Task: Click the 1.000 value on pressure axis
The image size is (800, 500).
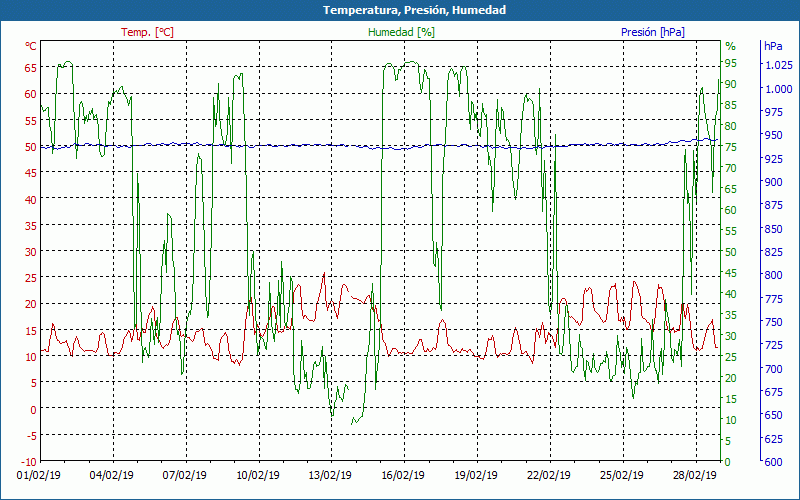Action: click(779, 89)
